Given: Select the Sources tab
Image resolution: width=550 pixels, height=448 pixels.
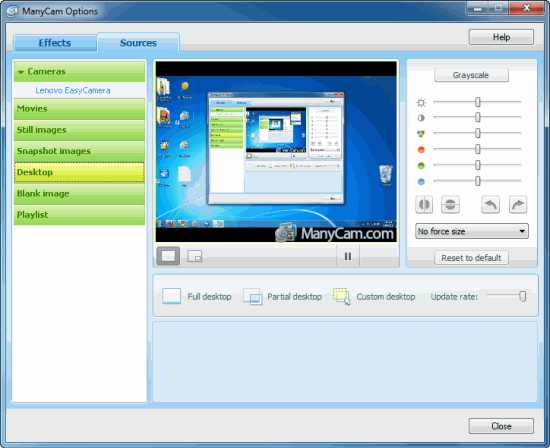Looking at the screenshot, I should click(138, 42).
